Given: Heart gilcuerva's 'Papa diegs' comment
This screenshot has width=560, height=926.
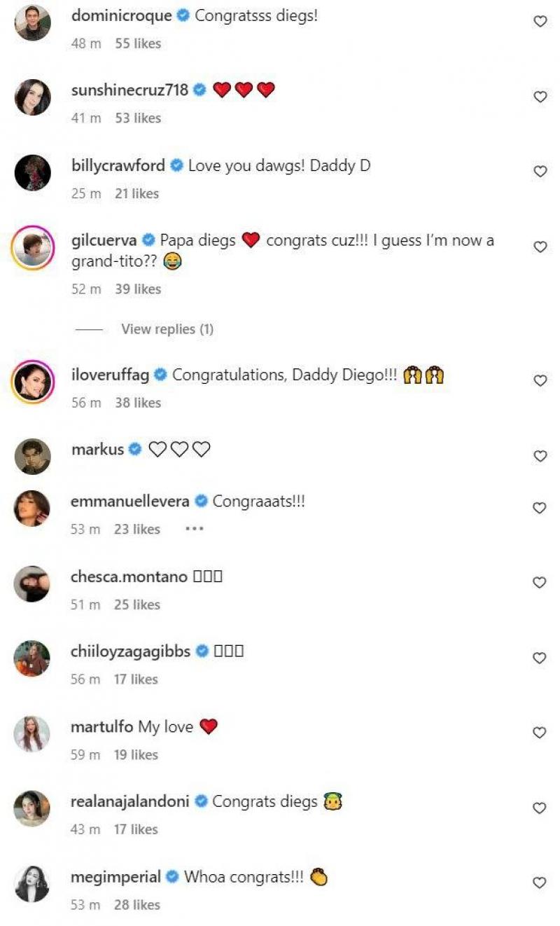Looking at the screenshot, I should point(540,247).
